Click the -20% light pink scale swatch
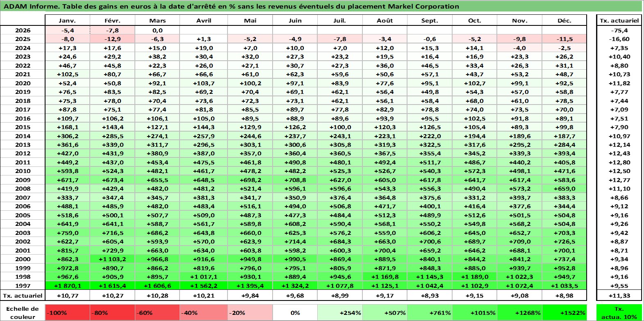This screenshot has width=644, height=321. coord(250,313)
